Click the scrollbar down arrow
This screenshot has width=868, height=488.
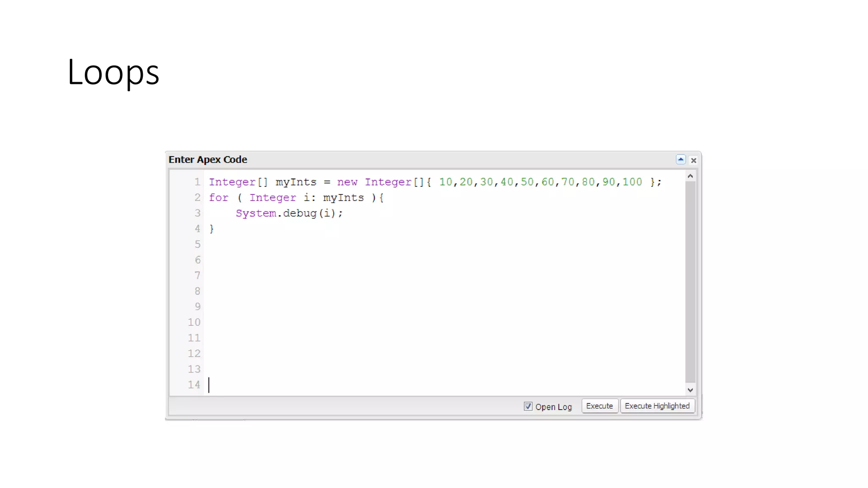coord(690,390)
